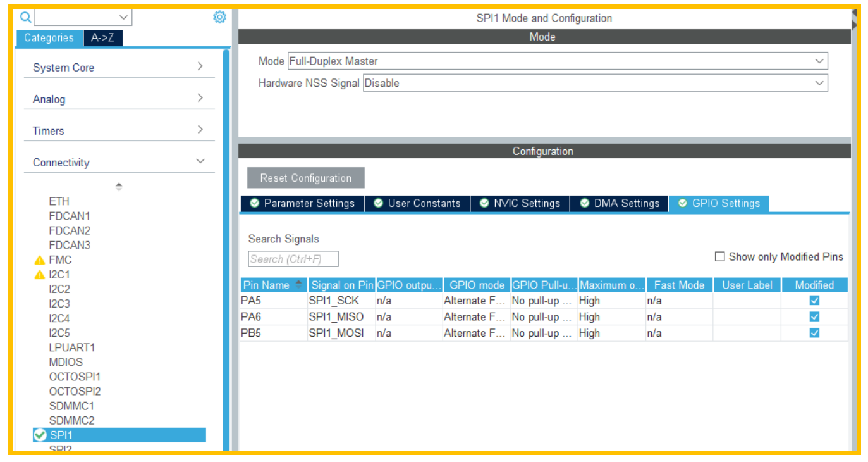Image resolution: width=868 pixels, height=462 pixels.
Task: Select MDIOS peripheral
Action: (66, 362)
